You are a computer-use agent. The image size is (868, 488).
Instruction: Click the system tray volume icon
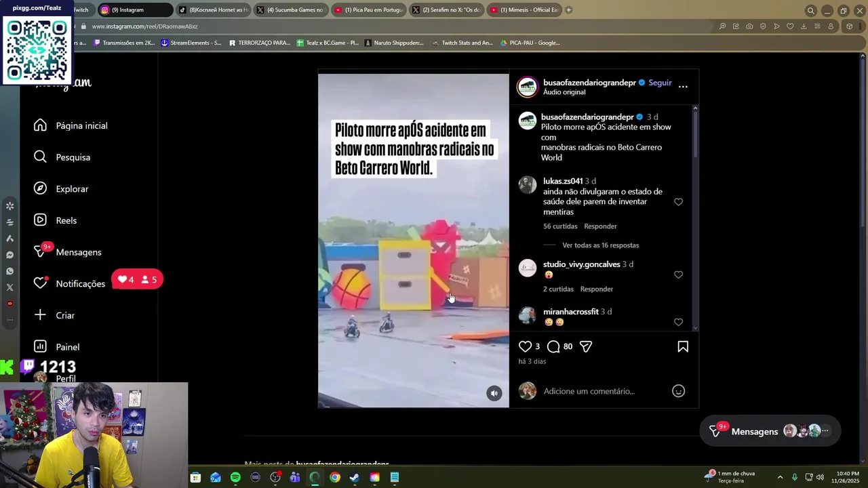820,477
